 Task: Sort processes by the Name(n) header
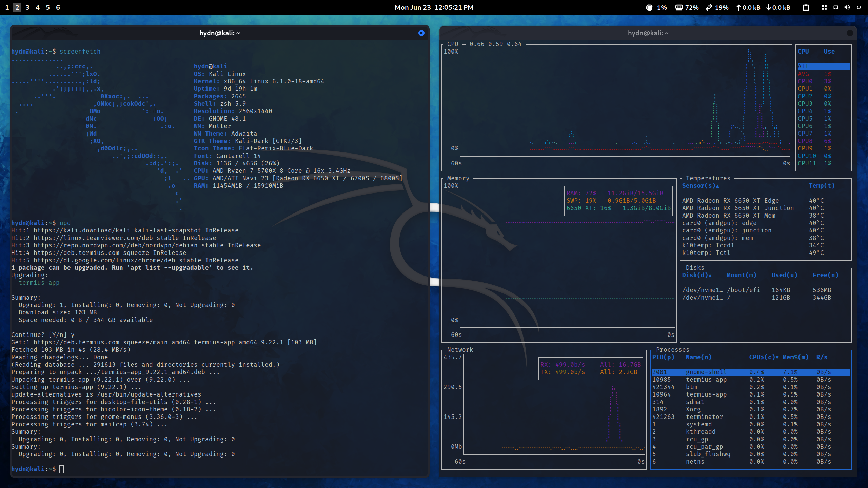point(699,357)
